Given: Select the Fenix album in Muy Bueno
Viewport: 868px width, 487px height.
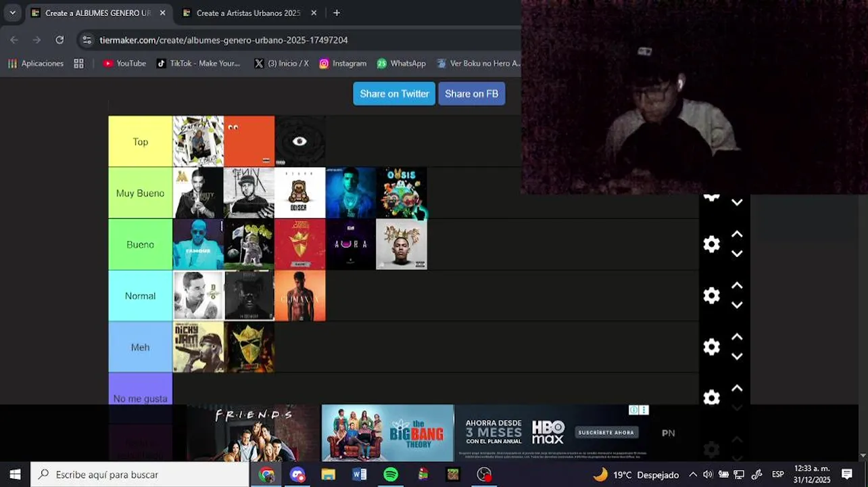Looking at the screenshot, I should pyautogui.click(x=249, y=193).
